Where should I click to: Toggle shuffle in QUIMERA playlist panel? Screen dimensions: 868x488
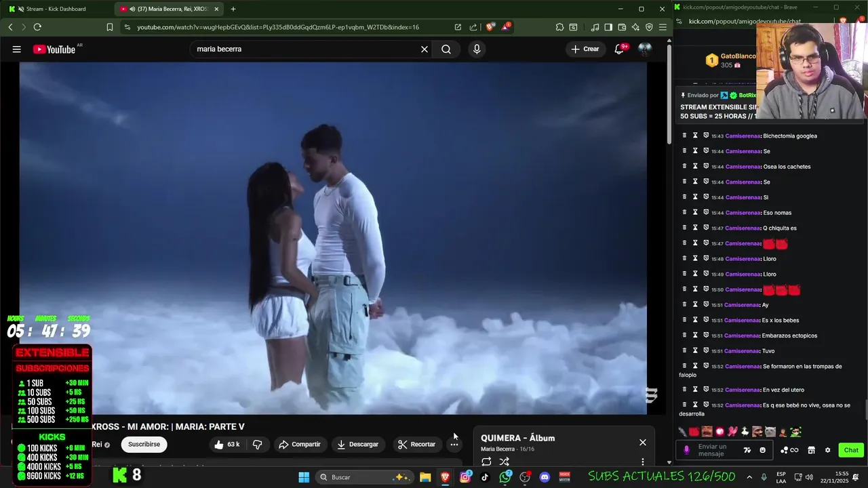(505, 462)
